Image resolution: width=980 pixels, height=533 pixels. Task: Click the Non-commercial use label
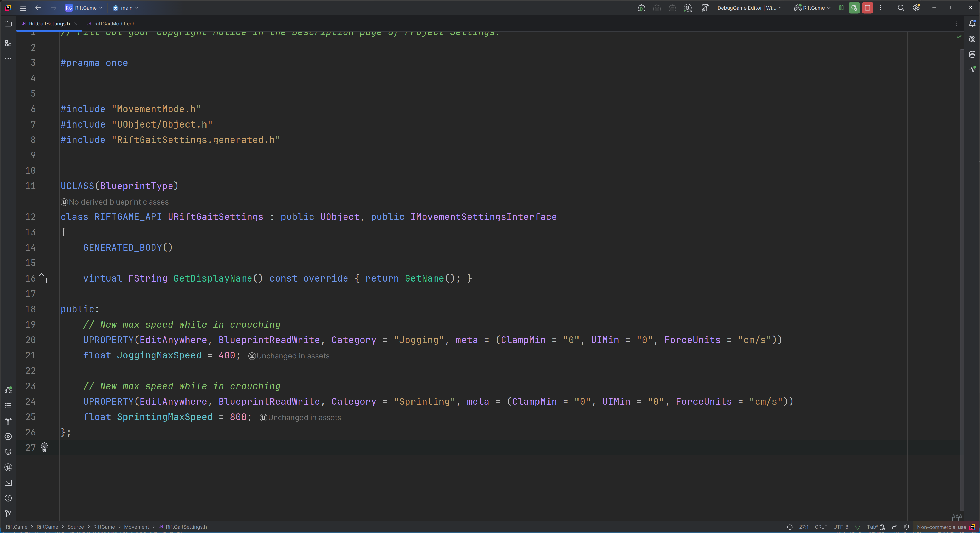click(x=941, y=527)
